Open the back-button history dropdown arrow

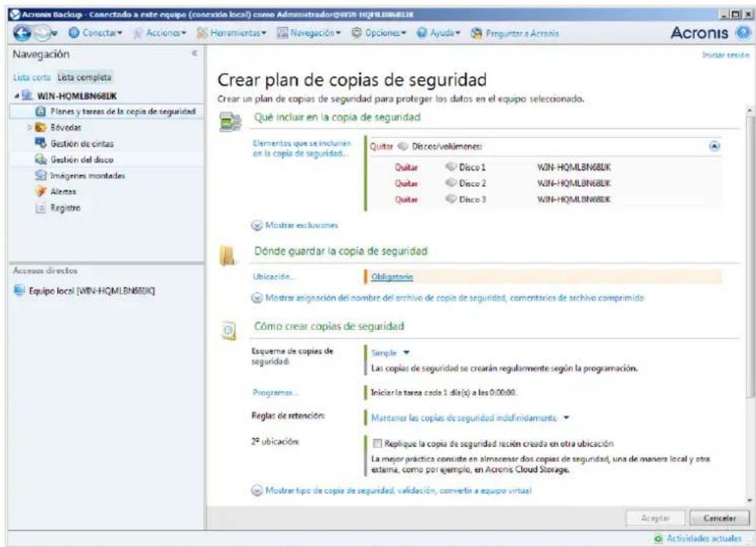[54, 33]
